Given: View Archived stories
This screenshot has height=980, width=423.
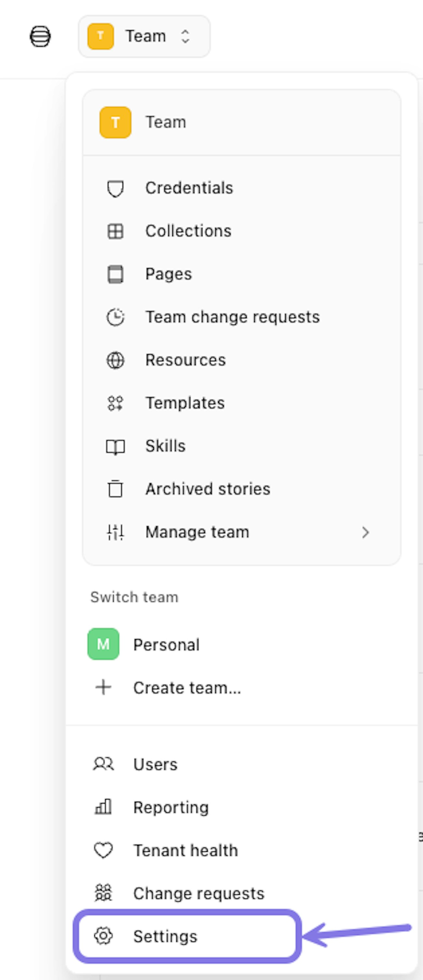Looking at the screenshot, I should pyautogui.click(x=242, y=489).
